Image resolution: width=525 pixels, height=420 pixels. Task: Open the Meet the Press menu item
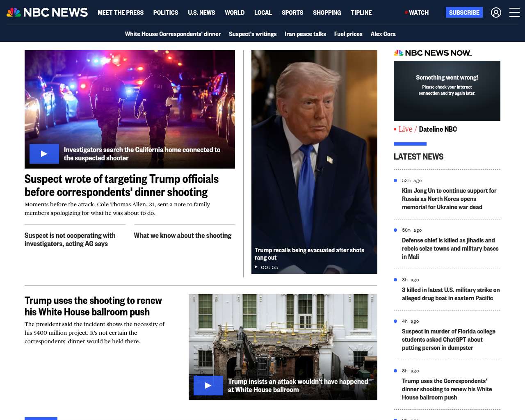click(121, 13)
